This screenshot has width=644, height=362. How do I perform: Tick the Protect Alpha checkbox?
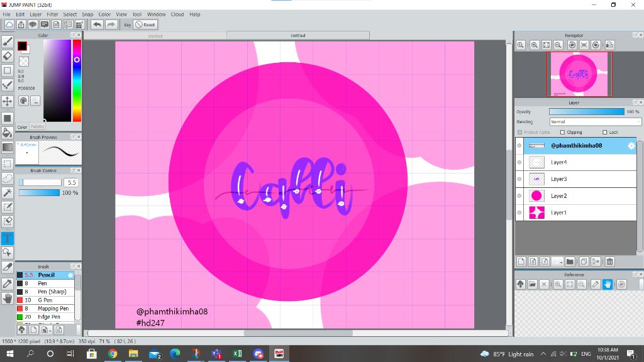click(x=520, y=132)
